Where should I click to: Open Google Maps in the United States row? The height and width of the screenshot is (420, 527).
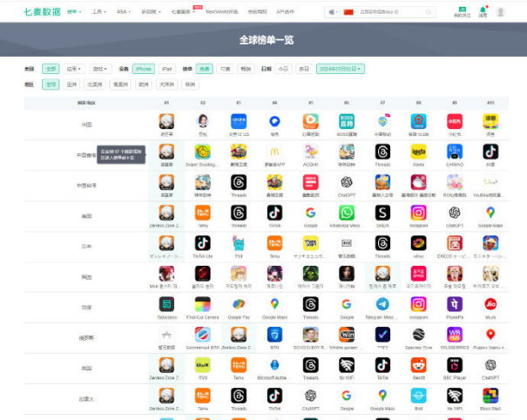click(490, 213)
